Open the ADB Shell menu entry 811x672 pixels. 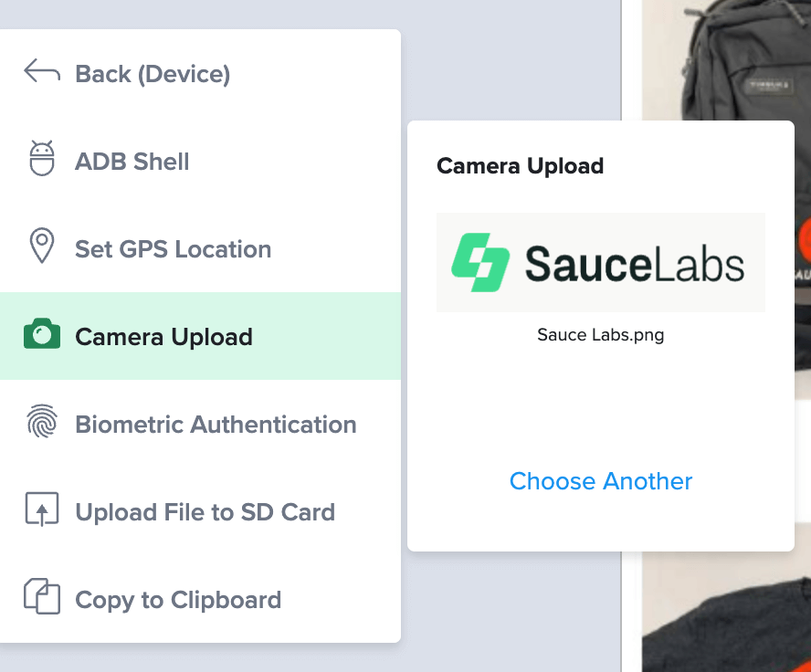132,161
